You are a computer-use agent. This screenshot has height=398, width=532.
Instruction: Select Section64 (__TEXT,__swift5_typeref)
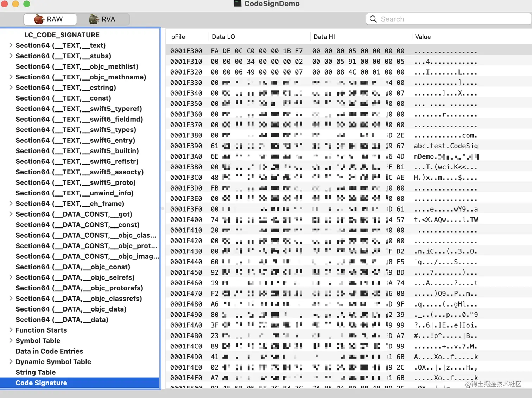80,109
